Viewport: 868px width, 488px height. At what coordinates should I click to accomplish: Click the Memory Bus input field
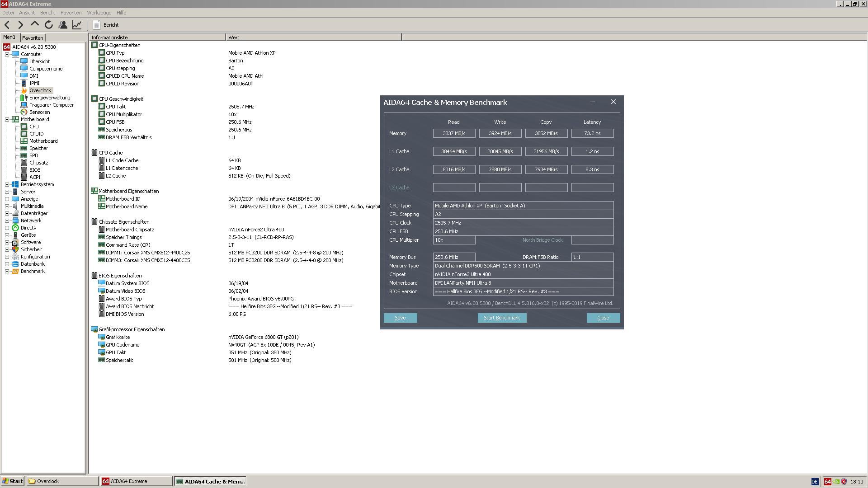click(454, 257)
